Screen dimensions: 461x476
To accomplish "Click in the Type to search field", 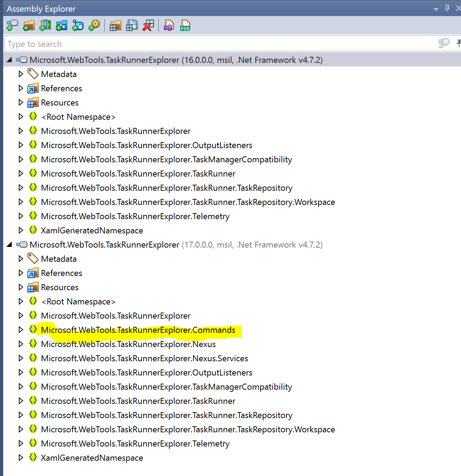I will tap(220, 44).
